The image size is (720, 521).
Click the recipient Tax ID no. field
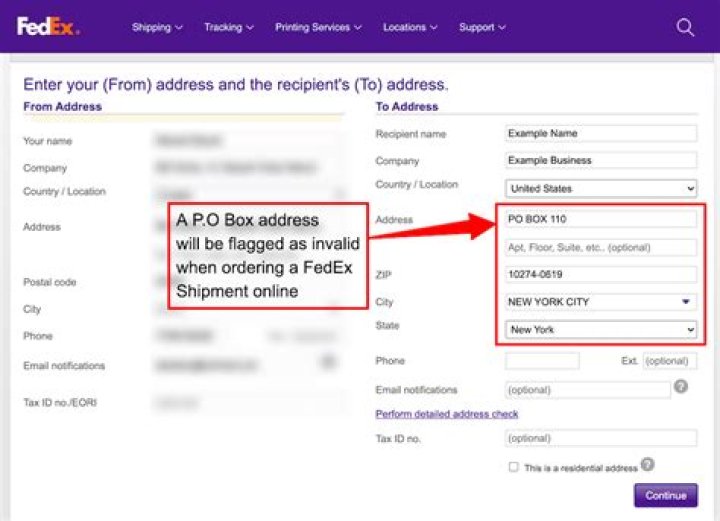(601, 438)
